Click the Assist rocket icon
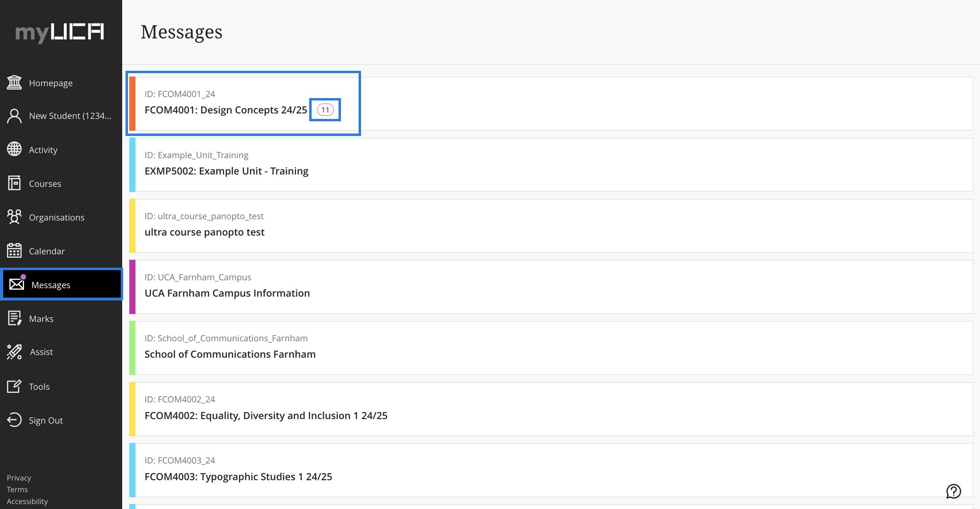Viewport: 980px width, 509px height. [x=15, y=352]
